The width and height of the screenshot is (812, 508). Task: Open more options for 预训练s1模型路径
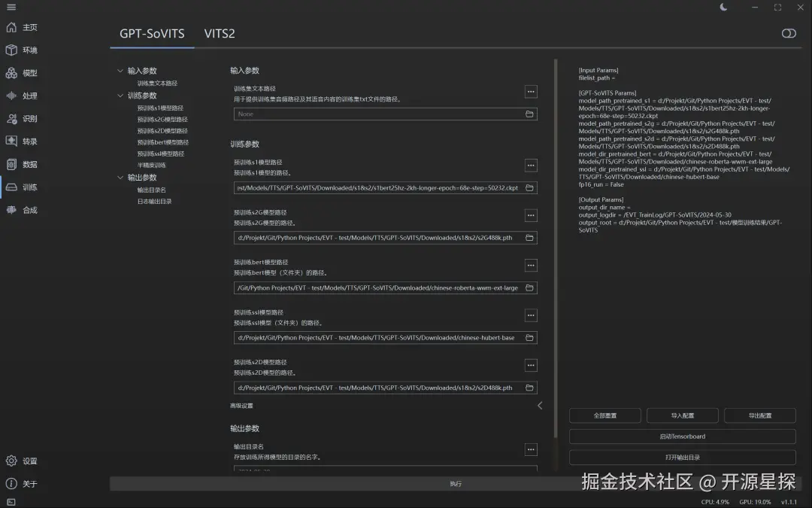[x=531, y=166]
